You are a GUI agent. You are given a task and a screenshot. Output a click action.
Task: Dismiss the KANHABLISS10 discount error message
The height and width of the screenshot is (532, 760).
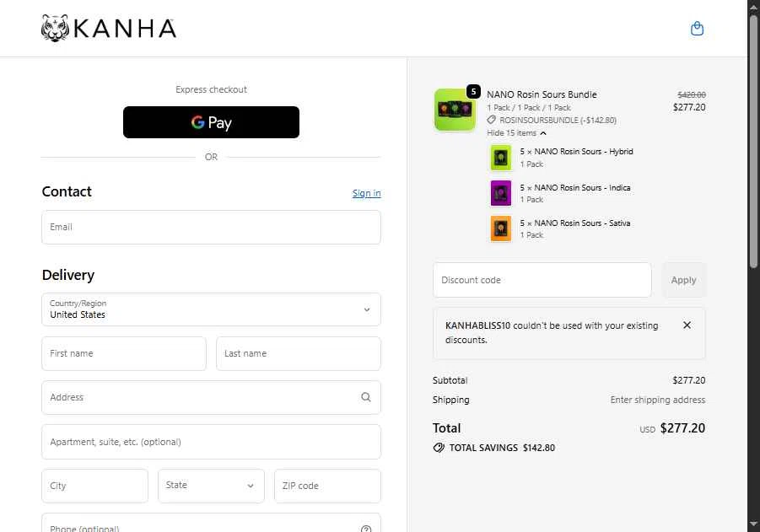687,325
